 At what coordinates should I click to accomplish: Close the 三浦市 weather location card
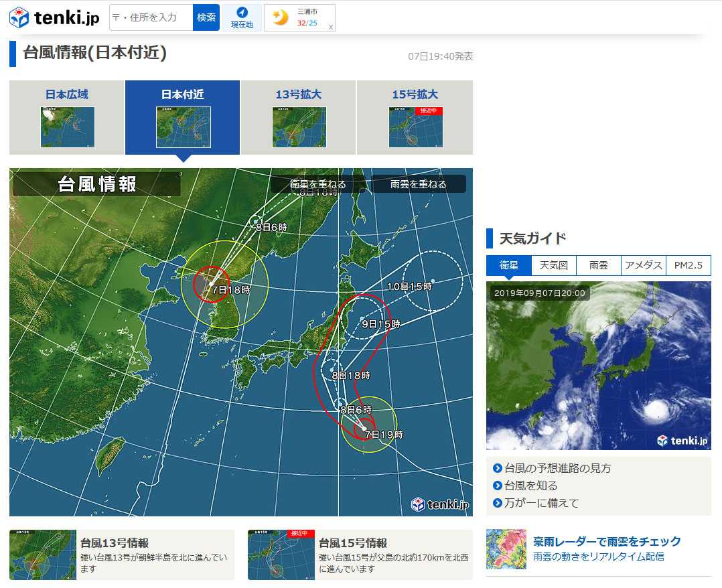pyautogui.click(x=330, y=27)
